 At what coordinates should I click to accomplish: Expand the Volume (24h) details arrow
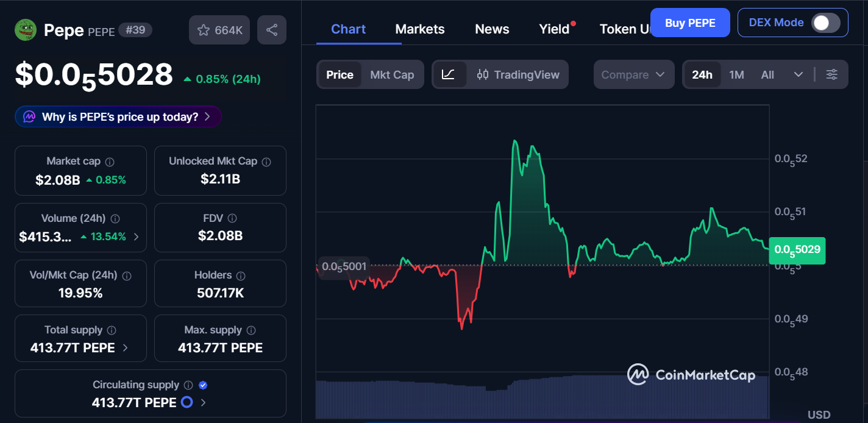coord(135,236)
